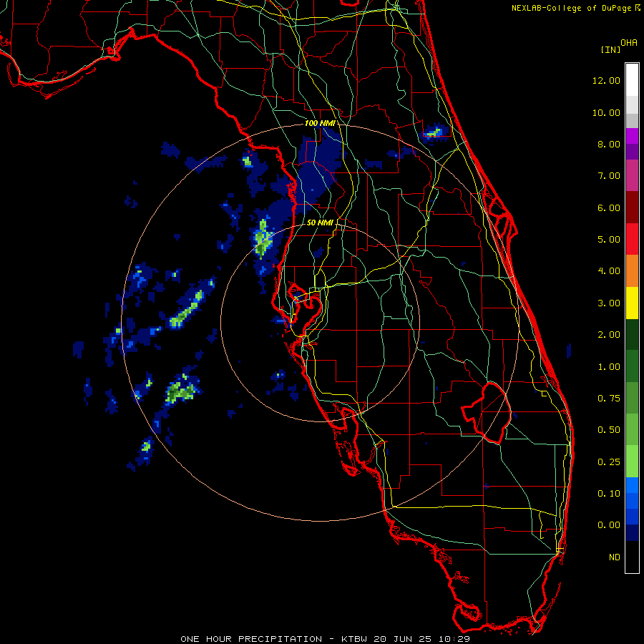Click the OHA product label above legend
This screenshot has width=644, height=644.
tap(629, 43)
